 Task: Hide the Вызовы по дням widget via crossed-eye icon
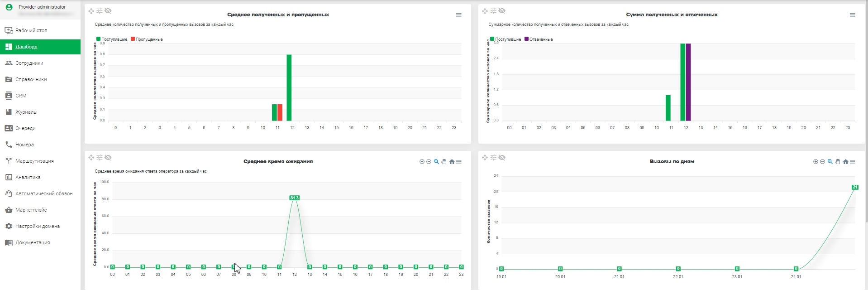tap(501, 158)
